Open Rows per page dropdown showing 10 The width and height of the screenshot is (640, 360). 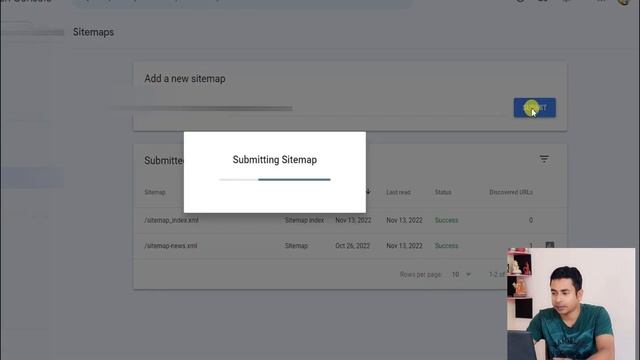click(x=461, y=274)
